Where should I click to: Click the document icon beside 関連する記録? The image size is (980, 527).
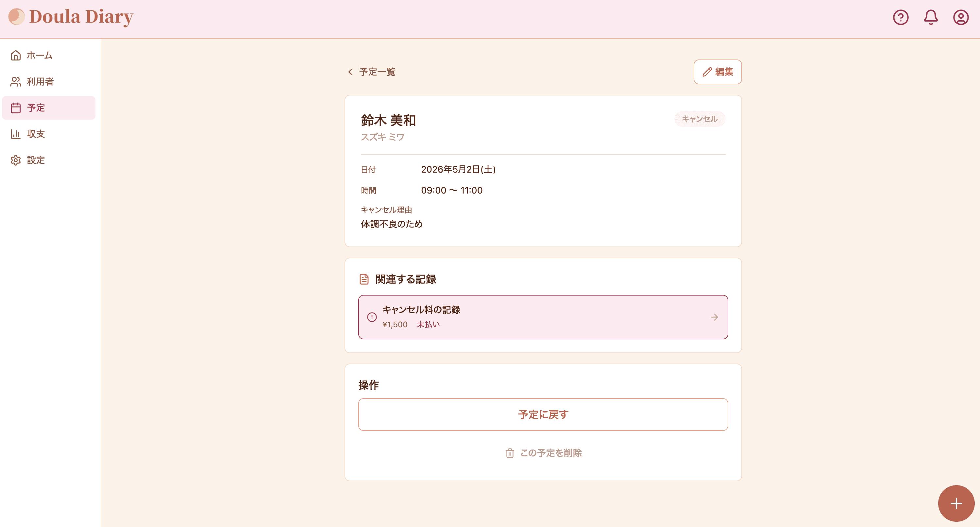(364, 279)
